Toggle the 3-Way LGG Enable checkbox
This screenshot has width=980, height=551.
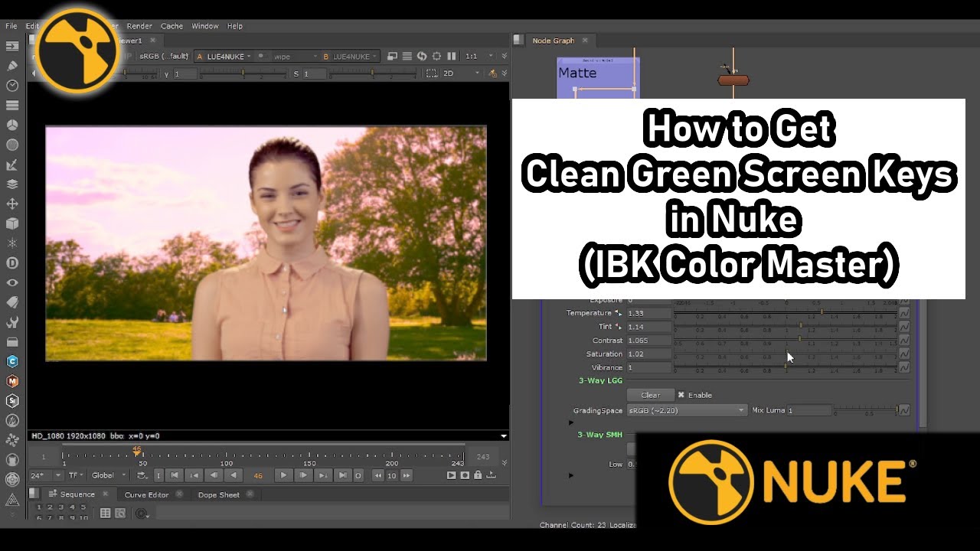[681, 395]
